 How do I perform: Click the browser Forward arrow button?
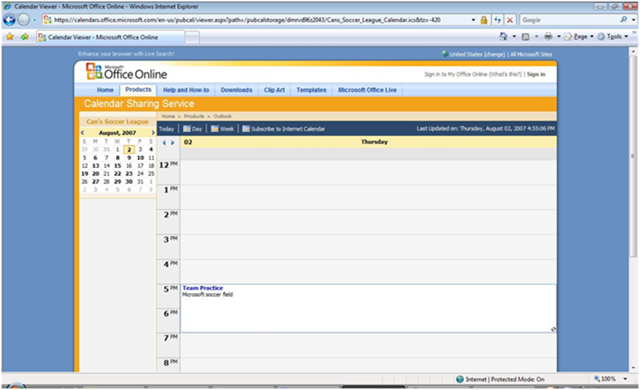tap(24, 20)
